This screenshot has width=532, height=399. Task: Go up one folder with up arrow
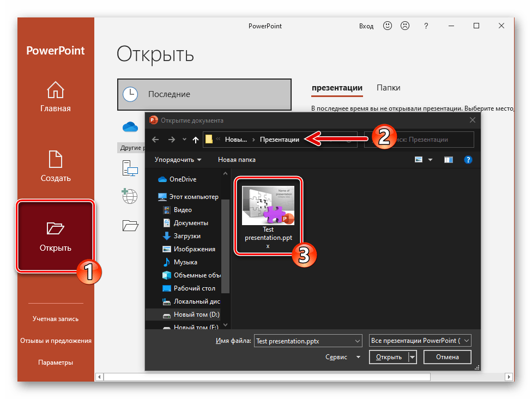tap(196, 140)
